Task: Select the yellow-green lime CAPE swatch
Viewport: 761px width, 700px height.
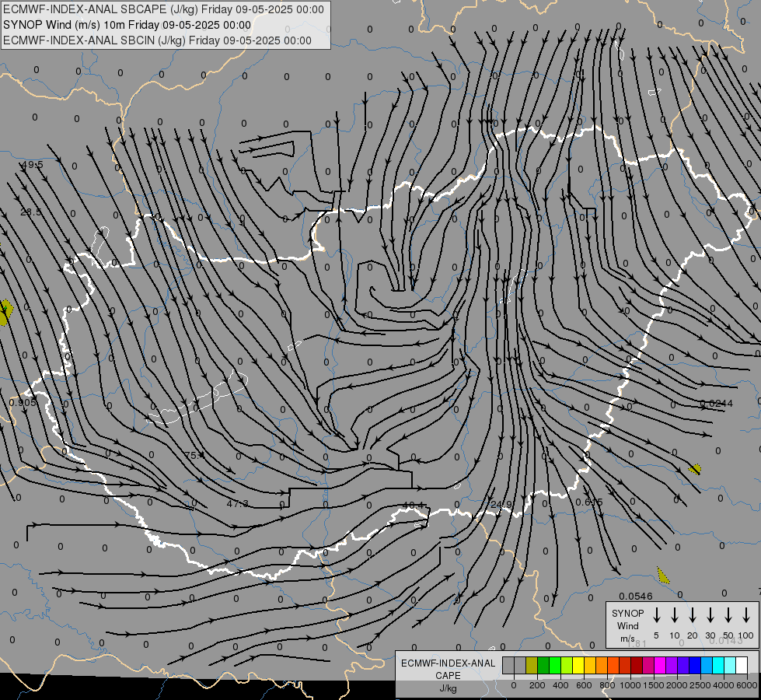Action: pyautogui.click(x=567, y=666)
